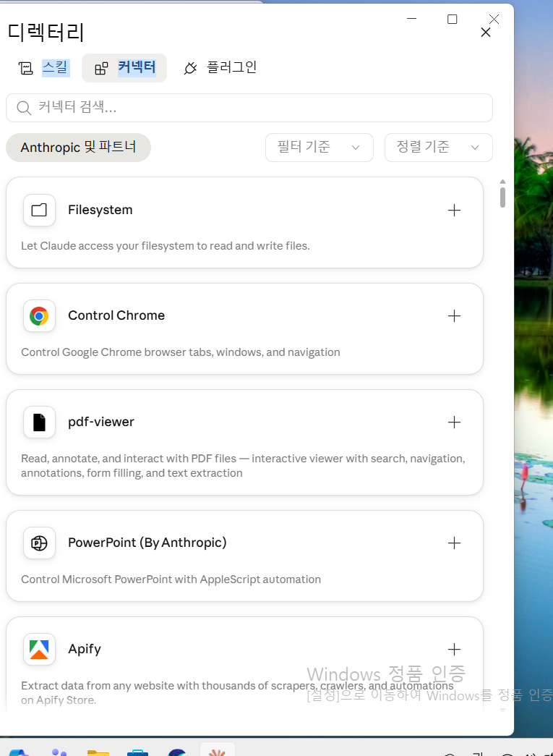Click the PowerPoint logo icon
553x756 pixels.
[x=39, y=543]
